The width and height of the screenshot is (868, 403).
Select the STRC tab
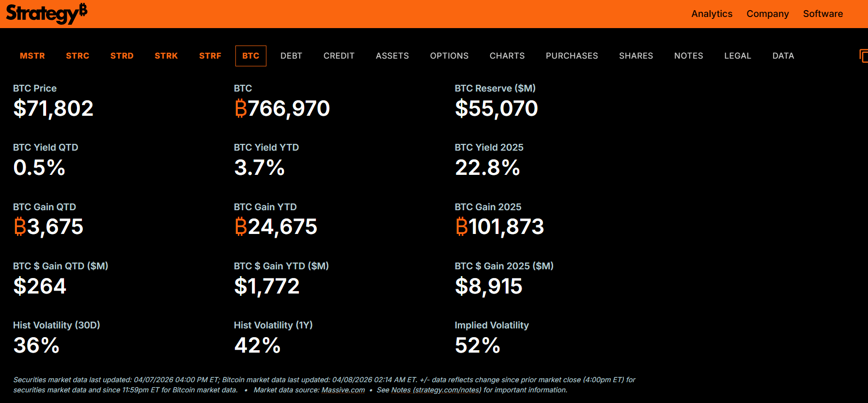(77, 56)
